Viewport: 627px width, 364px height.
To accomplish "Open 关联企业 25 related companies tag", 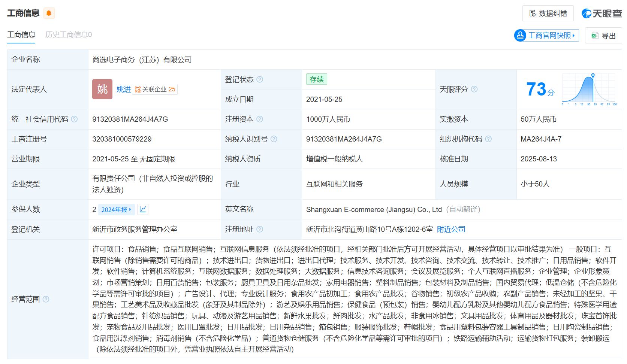I will (155, 90).
